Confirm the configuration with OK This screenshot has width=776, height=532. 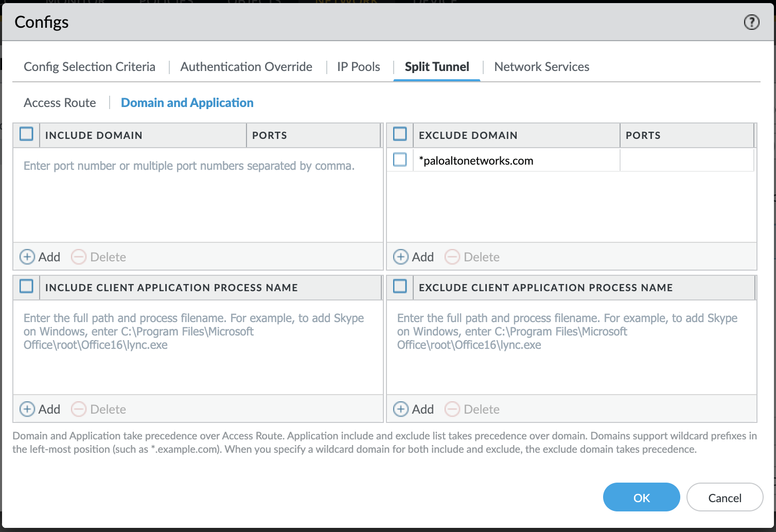click(641, 498)
